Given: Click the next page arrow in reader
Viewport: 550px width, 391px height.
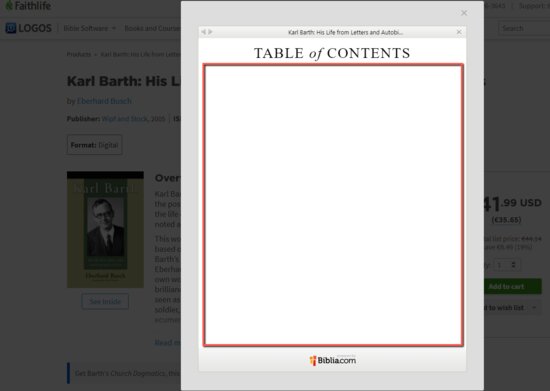Looking at the screenshot, I should 210,32.
